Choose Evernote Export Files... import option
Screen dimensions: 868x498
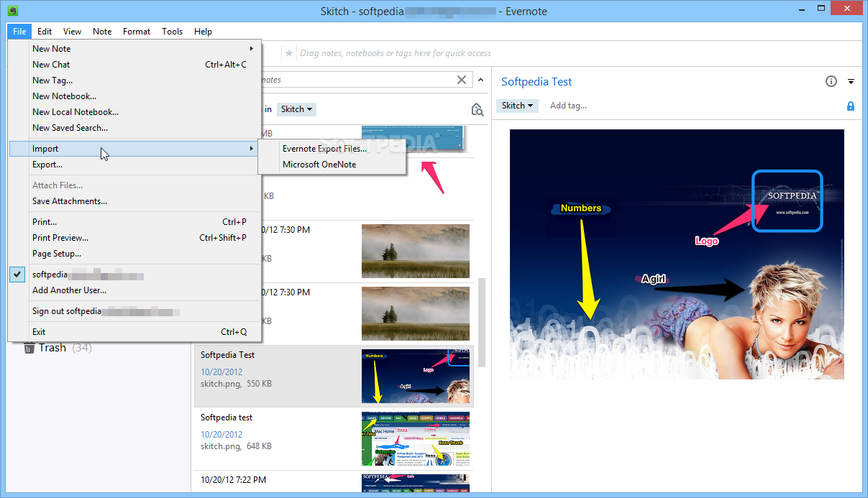(x=332, y=149)
